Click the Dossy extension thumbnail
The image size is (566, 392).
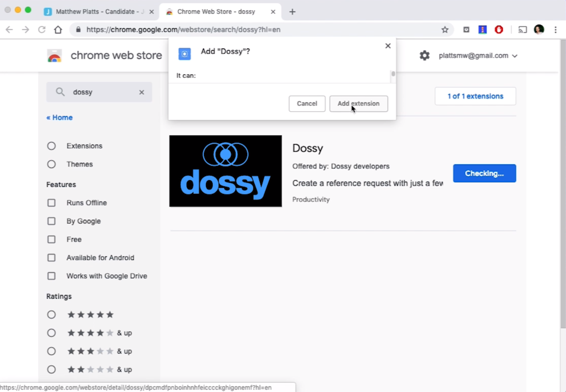225,171
